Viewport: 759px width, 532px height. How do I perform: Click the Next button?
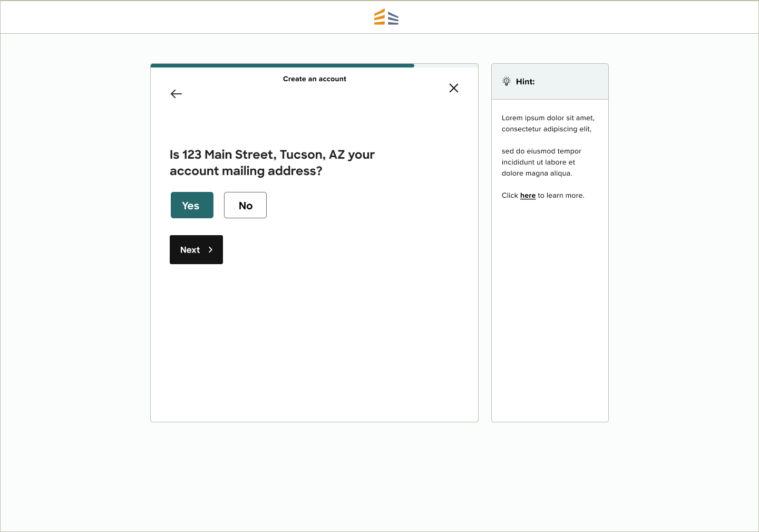click(196, 249)
